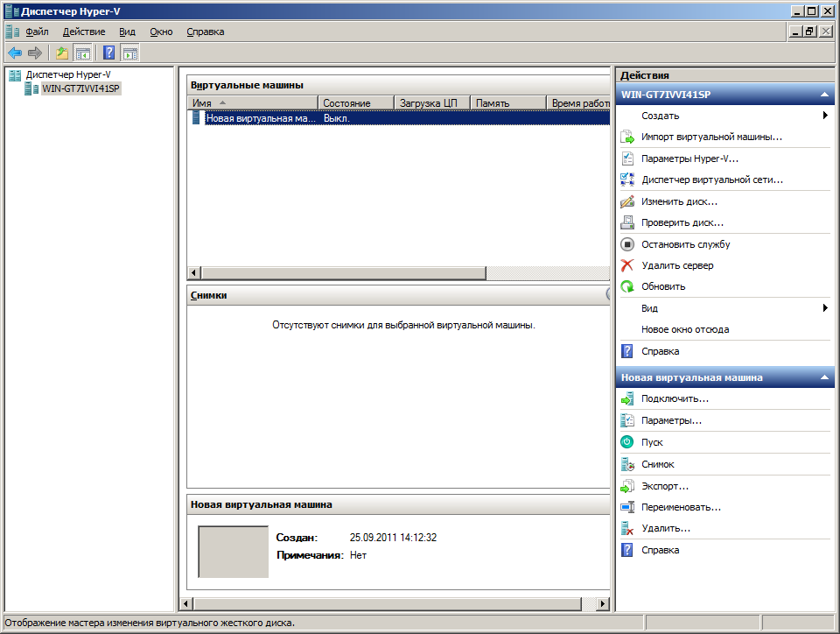Screen dimensions: 840x634
Task: Click Параметры Hyper-V... link
Action: 689,158
